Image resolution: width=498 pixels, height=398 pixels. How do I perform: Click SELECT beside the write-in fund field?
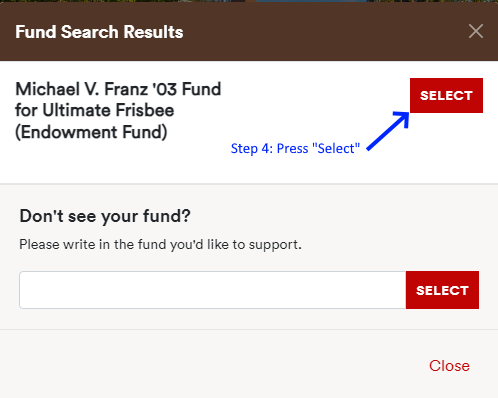coord(442,290)
